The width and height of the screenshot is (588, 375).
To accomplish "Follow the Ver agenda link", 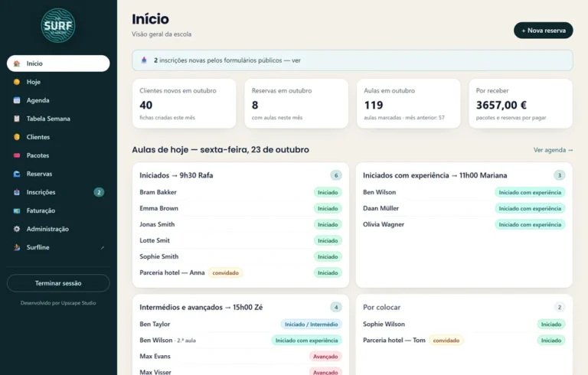I will coord(553,150).
